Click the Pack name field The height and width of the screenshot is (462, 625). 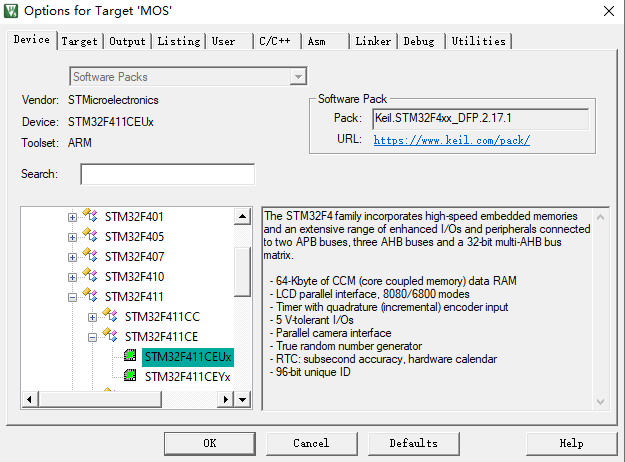coord(480,119)
